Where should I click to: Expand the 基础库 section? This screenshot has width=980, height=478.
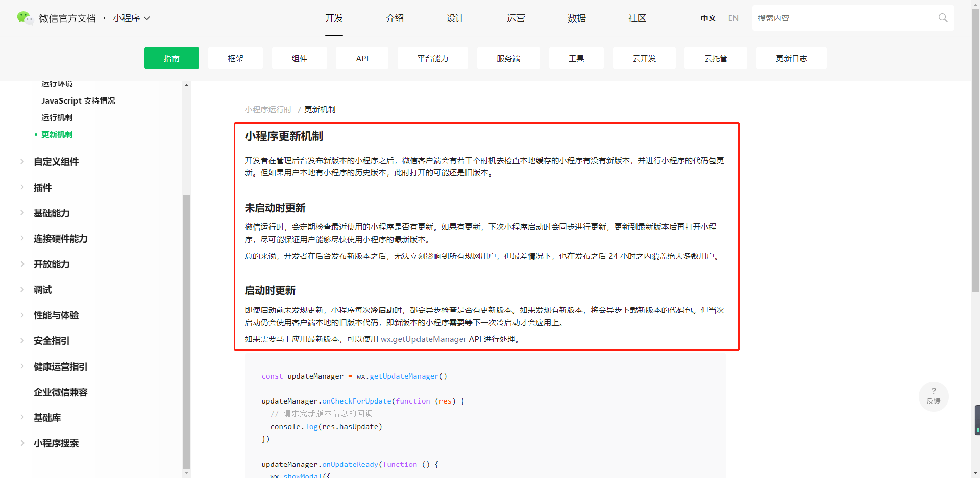point(47,418)
